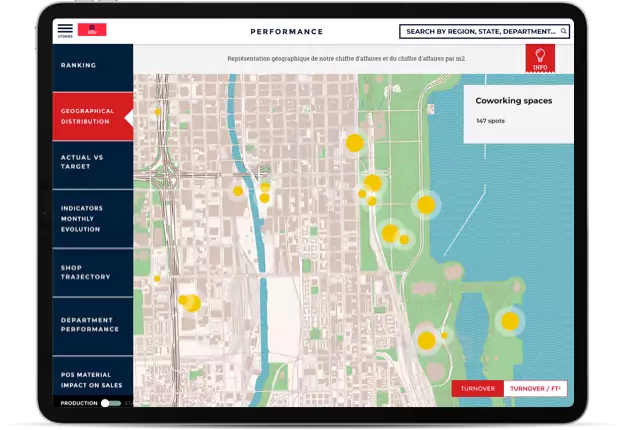Click the Turnover button
Screen dimensions: 624x430
[x=477, y=389]
